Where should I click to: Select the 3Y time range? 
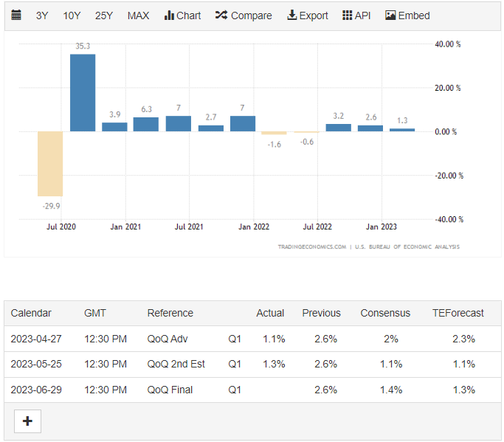coord(43,15)
